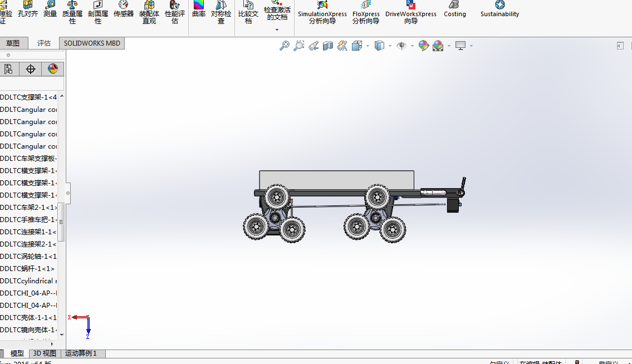Open Section Properties (剖面属性)

[x=98, y=12]
